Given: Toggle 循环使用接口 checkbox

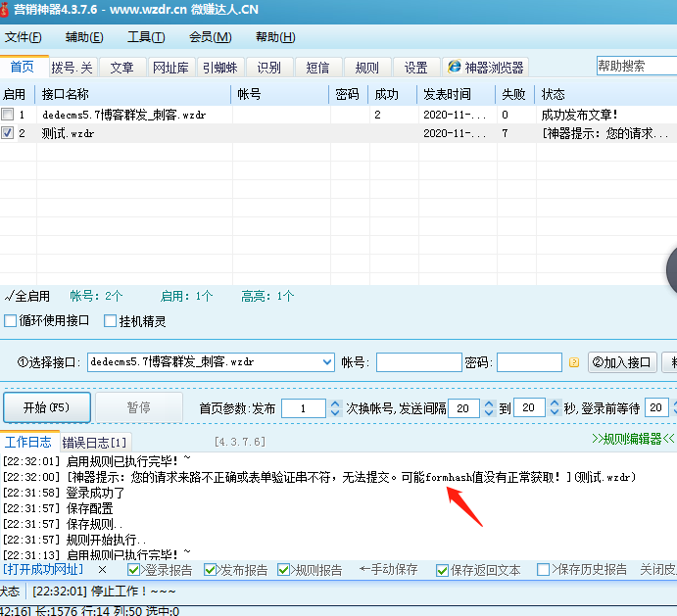Looking at the screenshot, I should tap(10, 321).
